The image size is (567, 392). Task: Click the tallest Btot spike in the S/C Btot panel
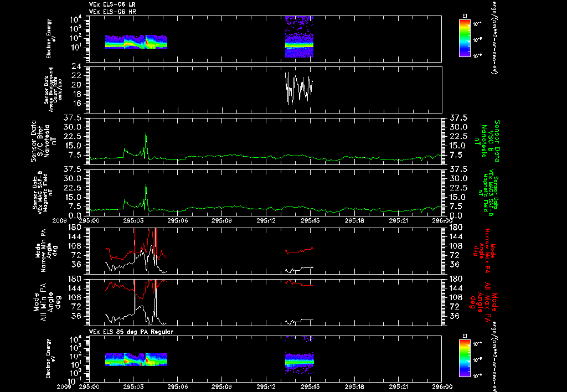[146, 134]
